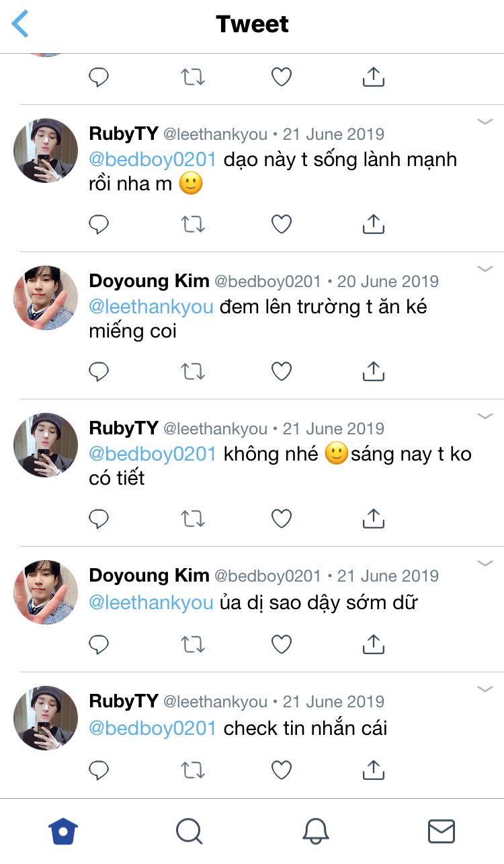Image resolution: width=504 pixels, height=864 pixels.
Task: Like the "đem lên trường t ăn ké" tweet
Action: [281, 371]
